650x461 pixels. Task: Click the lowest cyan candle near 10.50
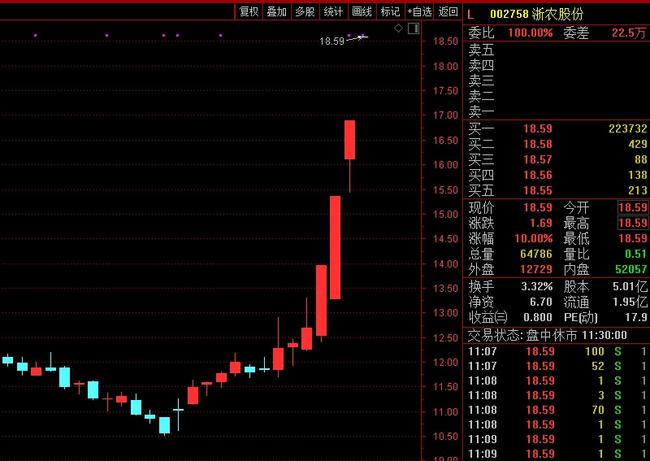click(165, 425)
